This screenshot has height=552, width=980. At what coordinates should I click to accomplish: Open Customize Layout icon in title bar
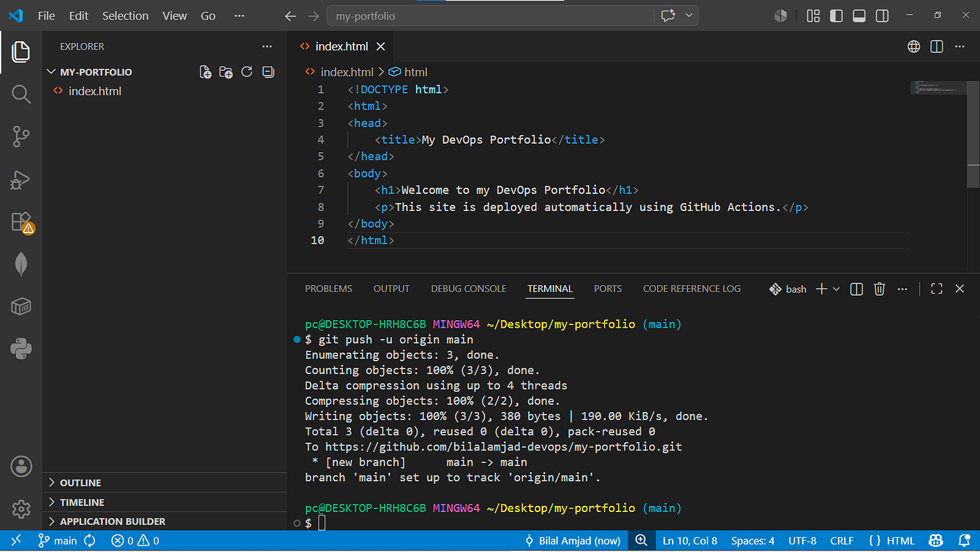click(813, 15)
